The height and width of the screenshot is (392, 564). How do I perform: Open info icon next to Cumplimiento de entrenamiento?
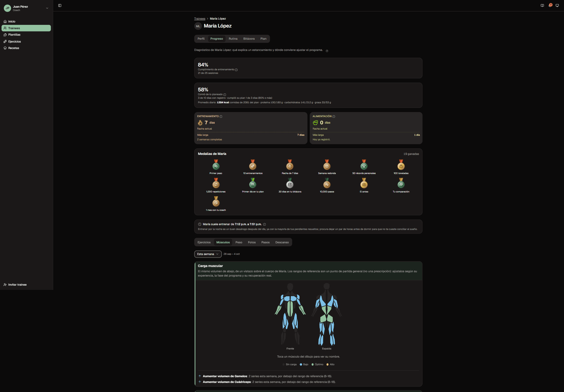point(236,70)
